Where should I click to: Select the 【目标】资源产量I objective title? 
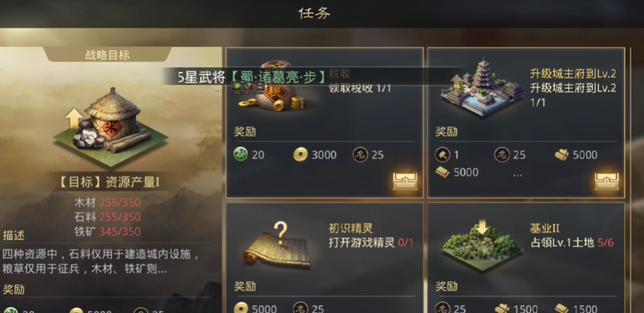click(109, 183)
